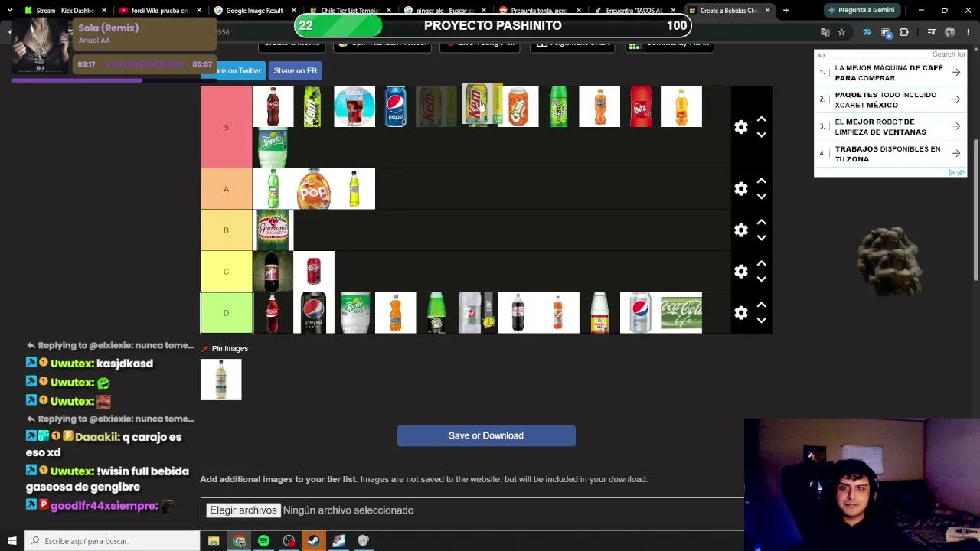Viewport: 980px width, 551px height.
Task: Switch to the Chile Tier List Template tab
Action: click(349, 11)
